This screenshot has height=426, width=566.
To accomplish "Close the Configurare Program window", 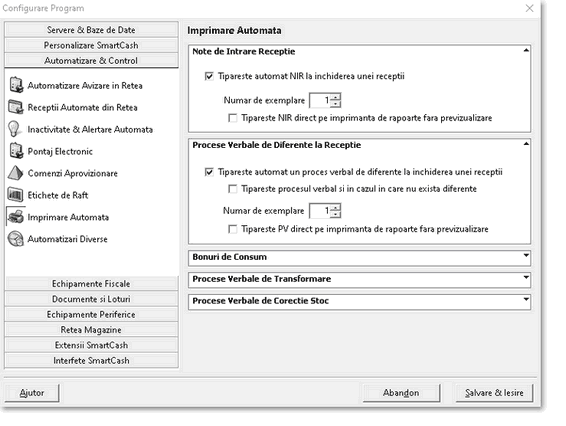I will click(530, 8).
